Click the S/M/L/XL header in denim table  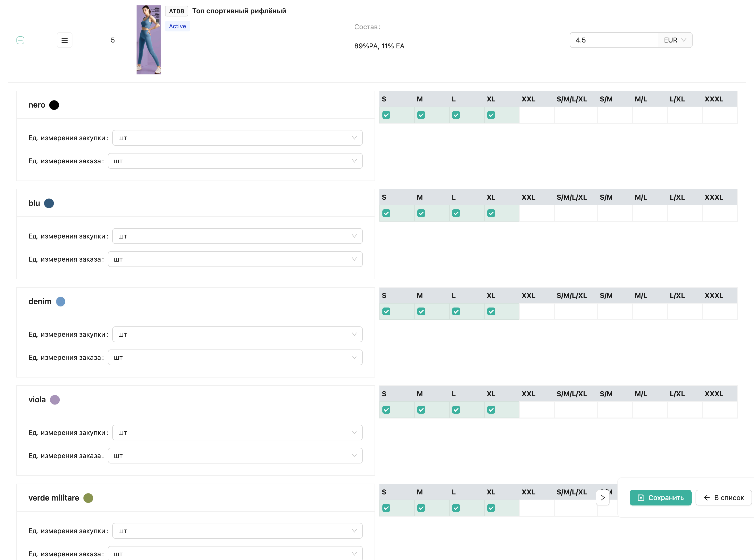tap(571, 295)
